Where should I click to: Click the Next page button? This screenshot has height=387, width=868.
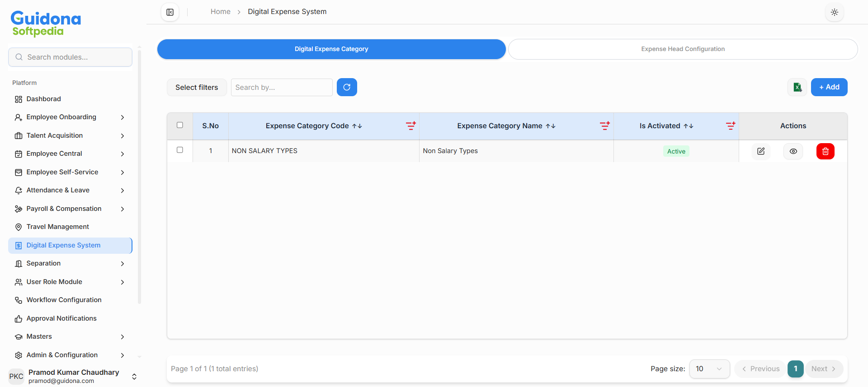click(824, 369)
